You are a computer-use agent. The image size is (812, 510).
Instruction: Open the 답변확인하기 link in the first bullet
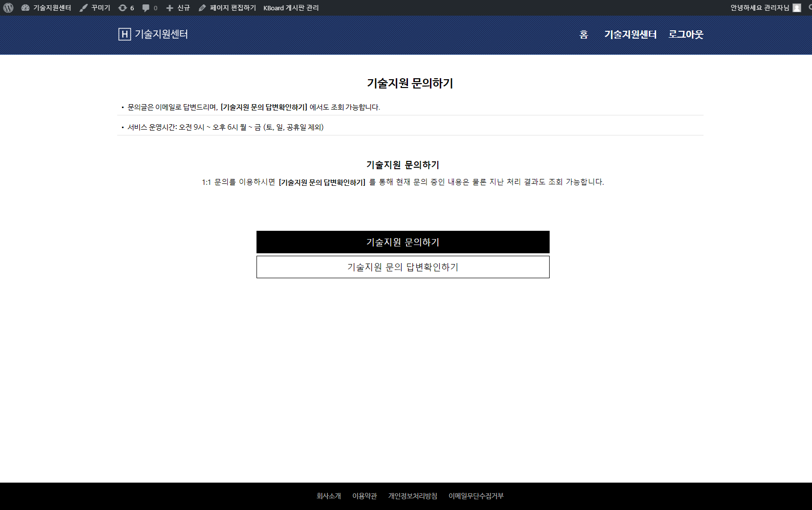(x=264, y=107)
